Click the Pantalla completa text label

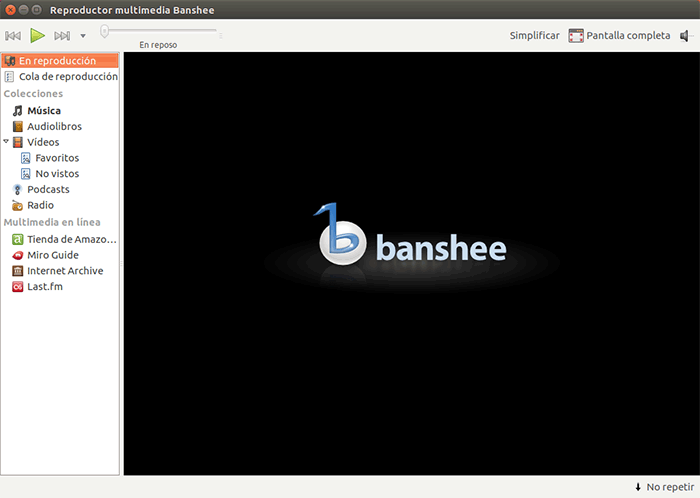pos(628,36)
